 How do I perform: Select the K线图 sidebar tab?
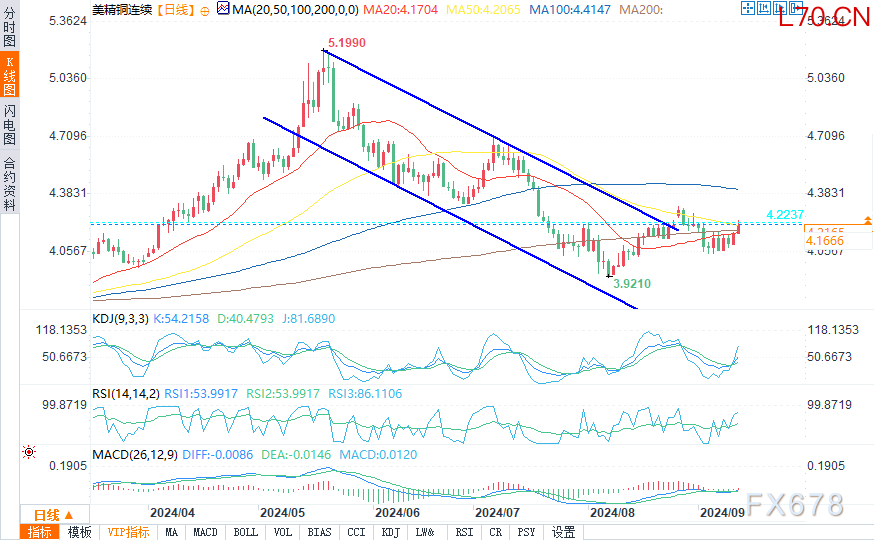coord(9,76)
